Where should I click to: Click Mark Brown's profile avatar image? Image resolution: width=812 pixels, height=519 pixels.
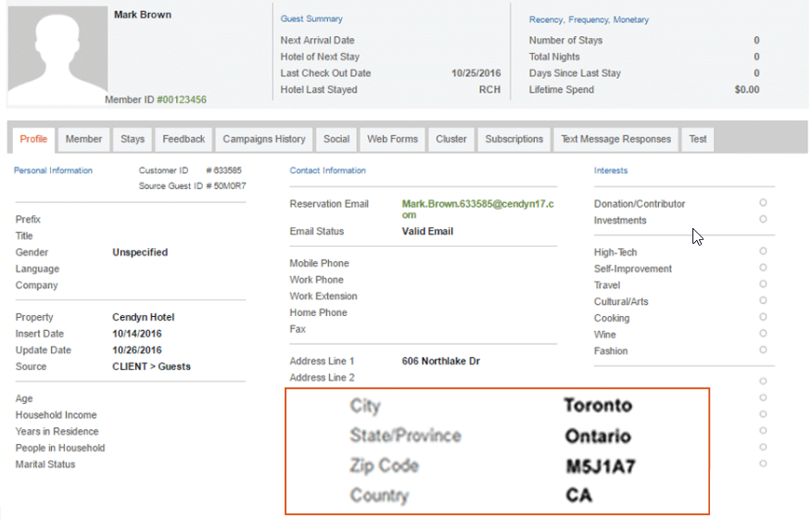point(57,55)
